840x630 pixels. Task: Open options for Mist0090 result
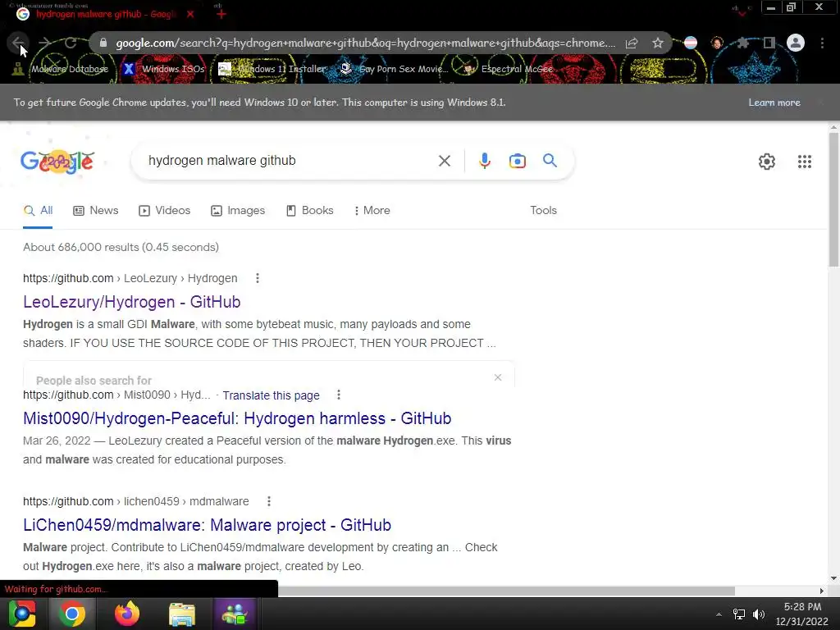pyautogui.click(x=339, y=395)
